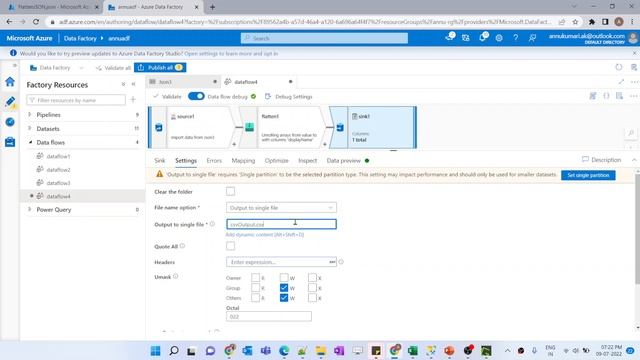Open taskbar Search magnifier

174,351
